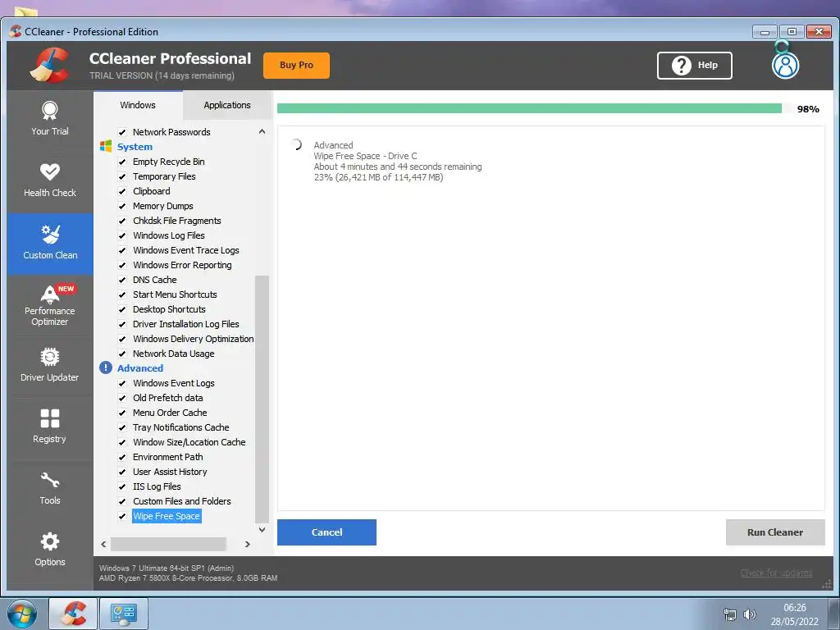Select the Windows Error Reporting entry
Image resolution: width=840 pixels, height=630 pixels.
tap(182, 265)
